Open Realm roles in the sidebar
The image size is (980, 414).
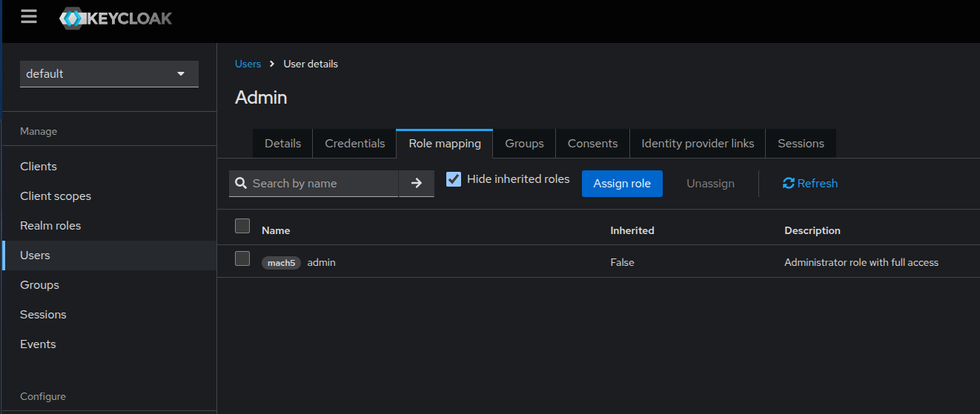coord(109,226)
